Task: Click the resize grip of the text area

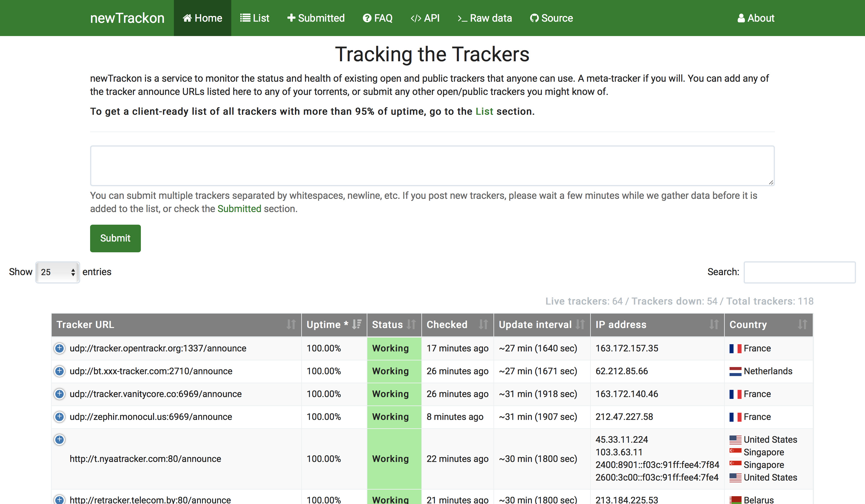Action: pos(771,182)
